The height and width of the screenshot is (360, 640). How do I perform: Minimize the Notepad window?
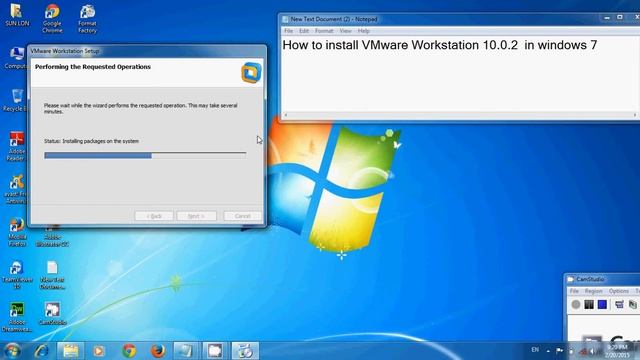pyautogui.click(x=607, y=18)
